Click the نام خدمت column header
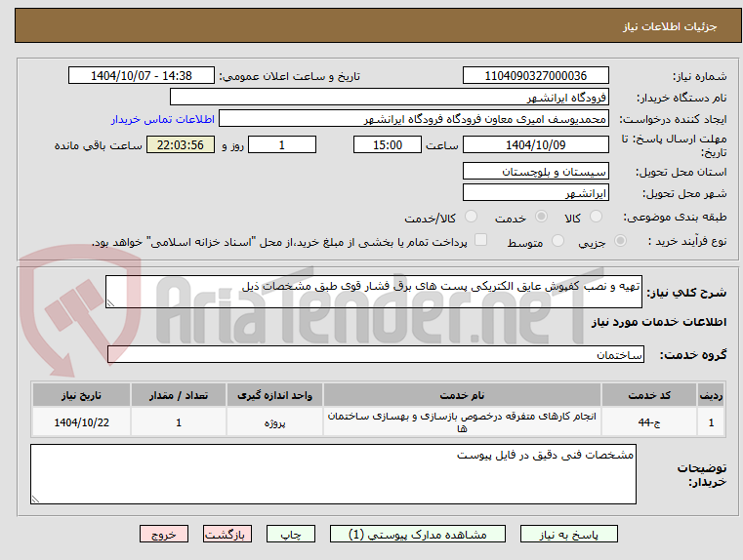743x560 pixels. click(462, 395)
